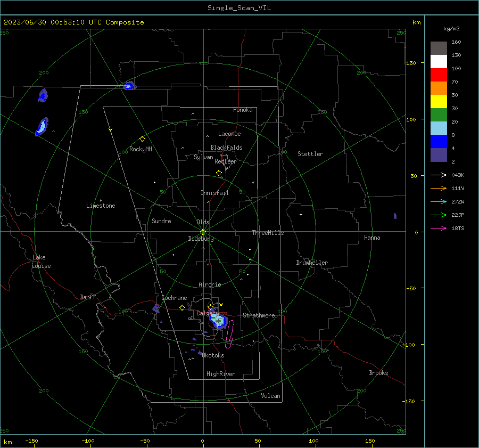The height and width of the screenshot is (448, 479).
Task: Click the kg/m2 units label
Action: [451, 29]
